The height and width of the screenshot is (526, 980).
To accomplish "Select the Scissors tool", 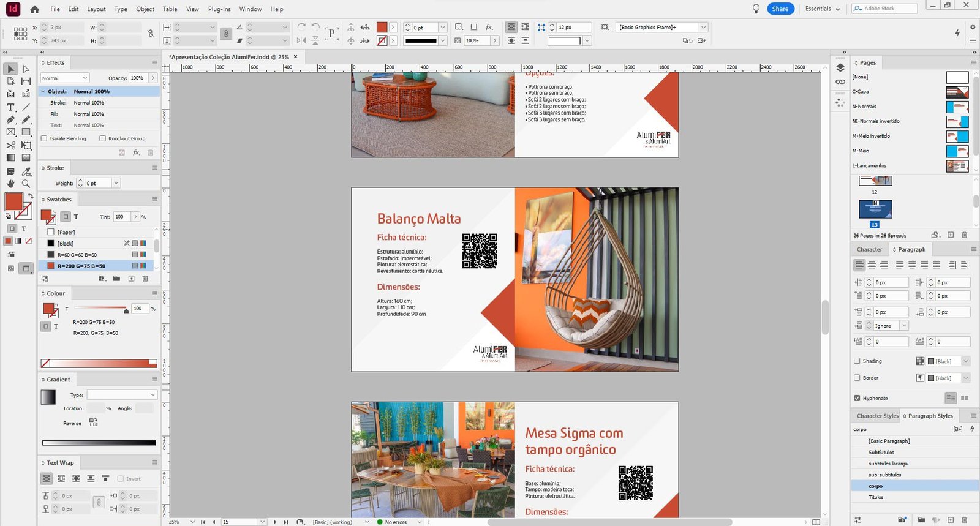I will pos(11,145).
